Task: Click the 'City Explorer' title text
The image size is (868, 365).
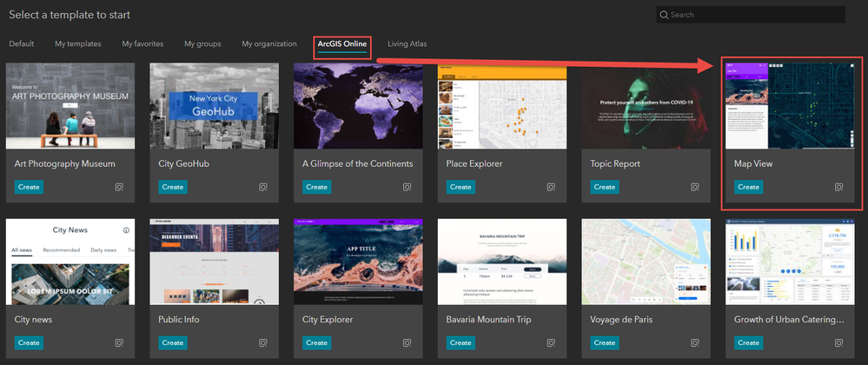Action: [x=328, y=320]
